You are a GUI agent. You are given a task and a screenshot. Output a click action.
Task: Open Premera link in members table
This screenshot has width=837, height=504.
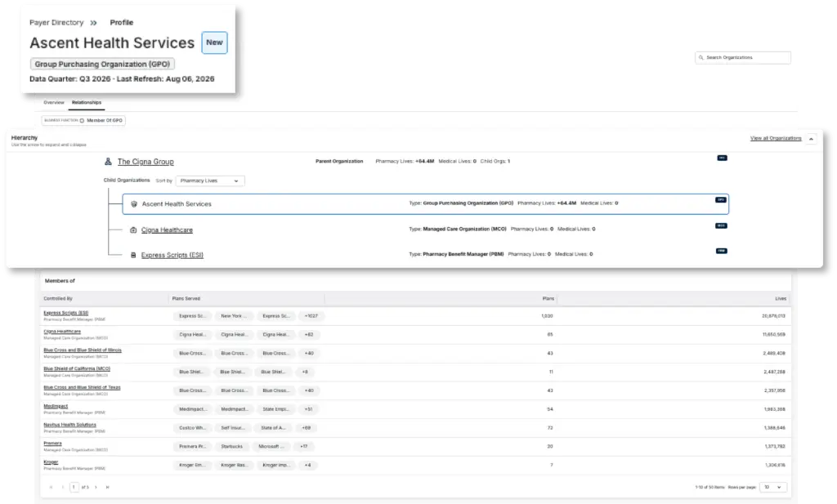click(52, 444)
